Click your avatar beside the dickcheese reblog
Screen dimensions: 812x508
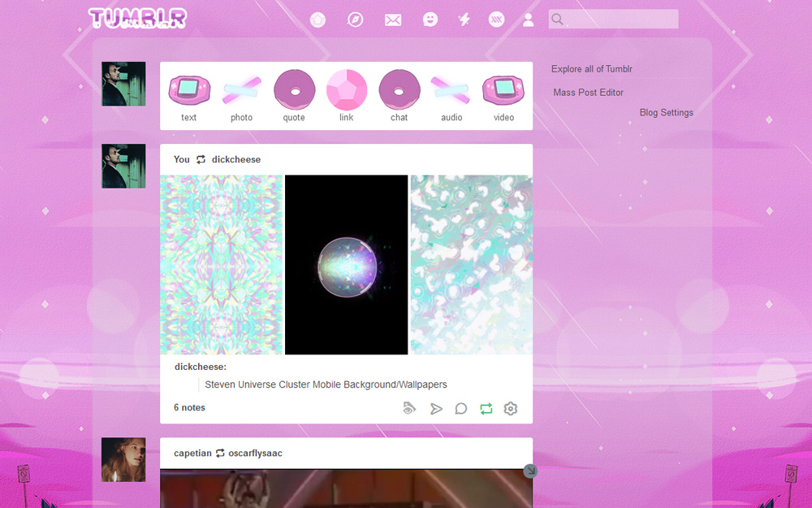tap(123, 166)
